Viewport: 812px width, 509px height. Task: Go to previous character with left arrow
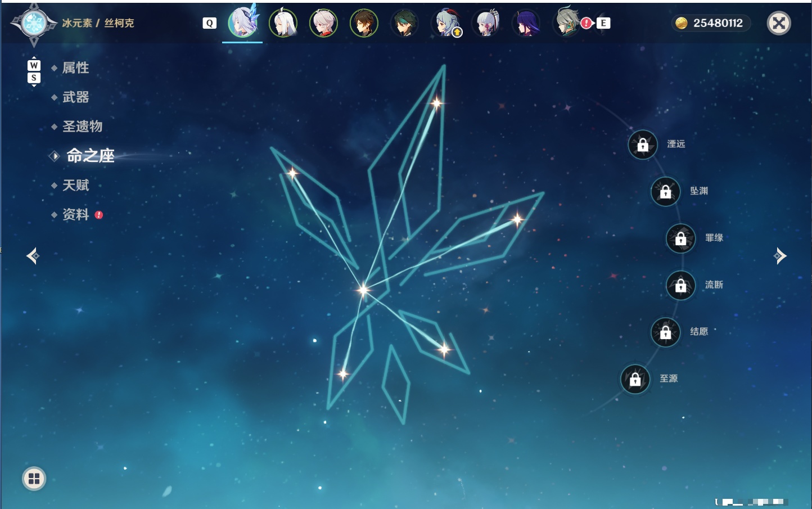pos(33,256)
